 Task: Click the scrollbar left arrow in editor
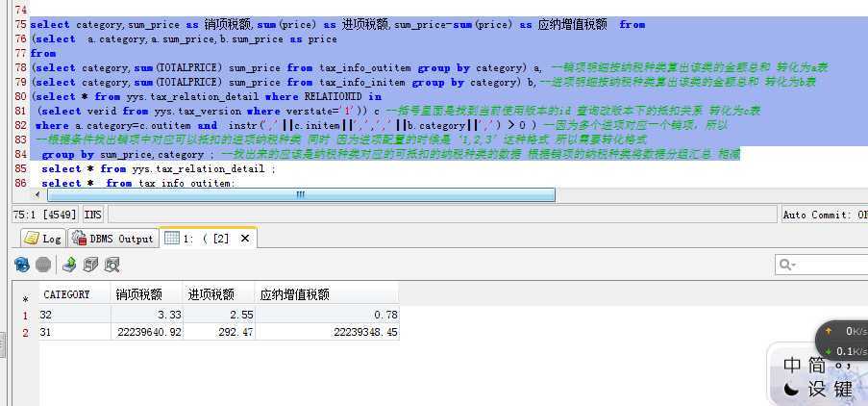pyautogui.click(x=37, y=195)
